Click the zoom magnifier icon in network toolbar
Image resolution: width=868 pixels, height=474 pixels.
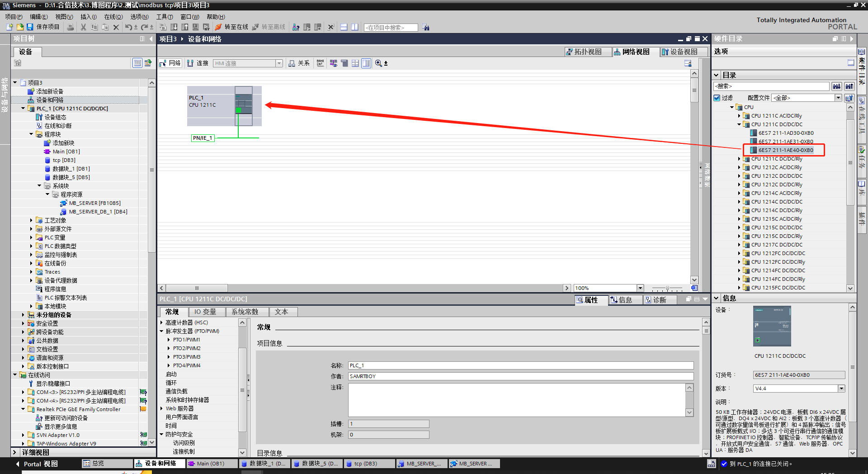tap(378, 63)
